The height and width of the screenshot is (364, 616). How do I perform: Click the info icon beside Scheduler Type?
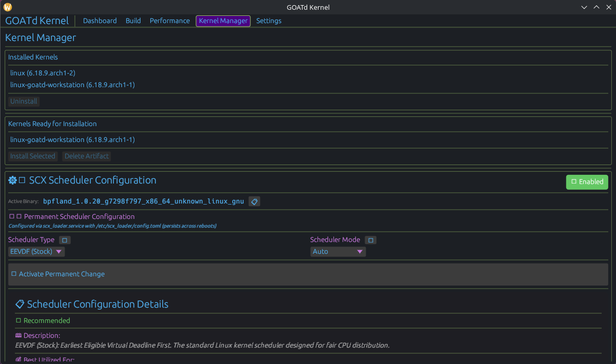coord(65,240)
